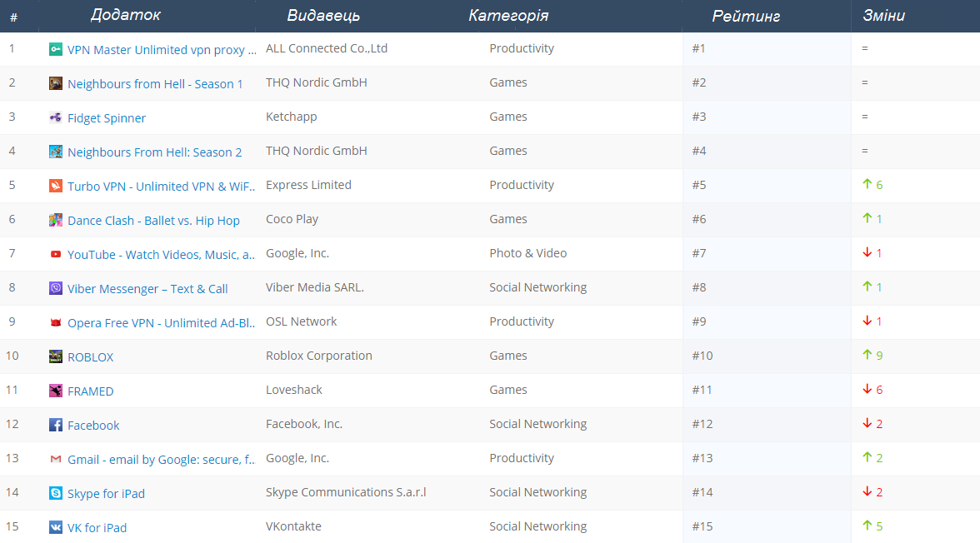Open Viber Messenger – Text & Call link
The height and width of the screenshot is (543, 980).
coord(147,289)
